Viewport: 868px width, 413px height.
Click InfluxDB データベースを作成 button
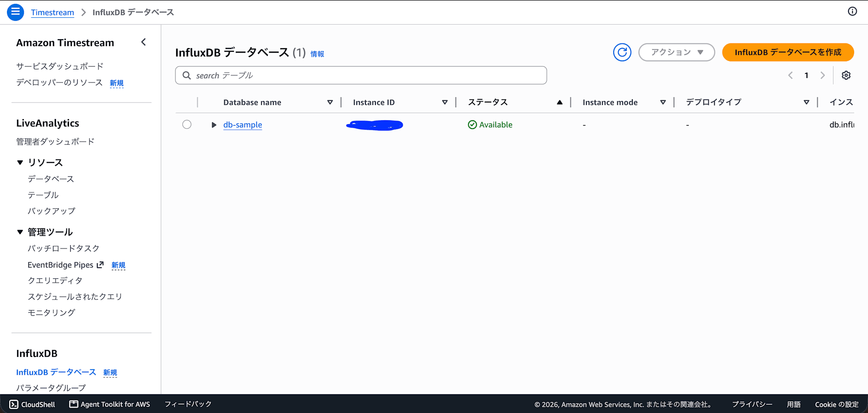788,53
